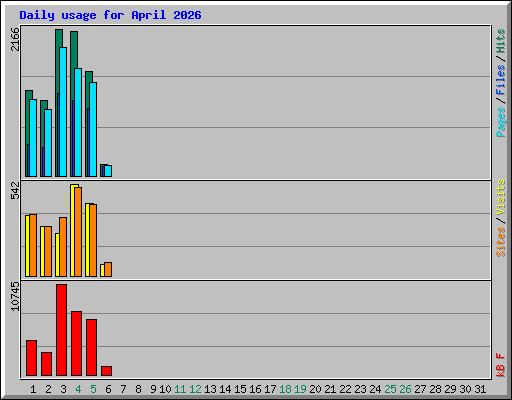Click the 'Hits' legend label
512x400 pixels.
(x=501, y=41)
